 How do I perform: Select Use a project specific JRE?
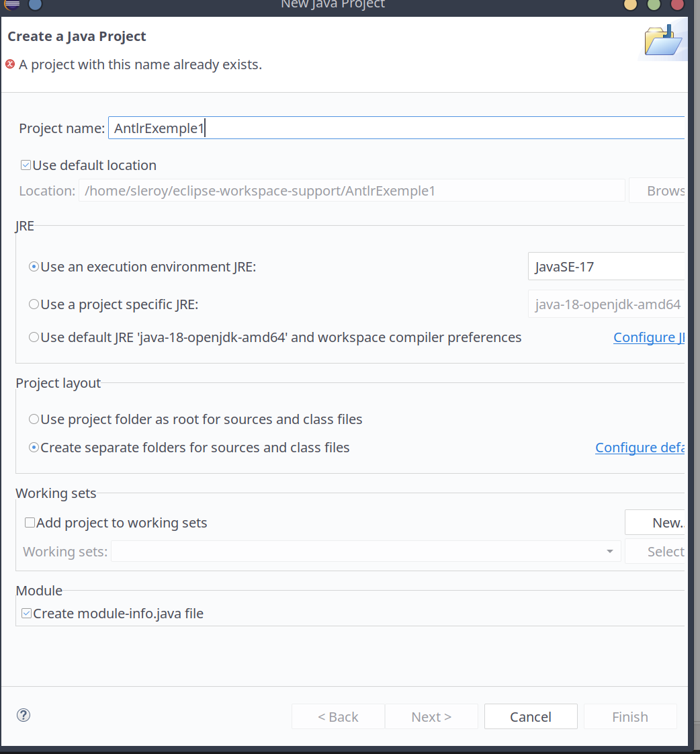click(34, 304)
